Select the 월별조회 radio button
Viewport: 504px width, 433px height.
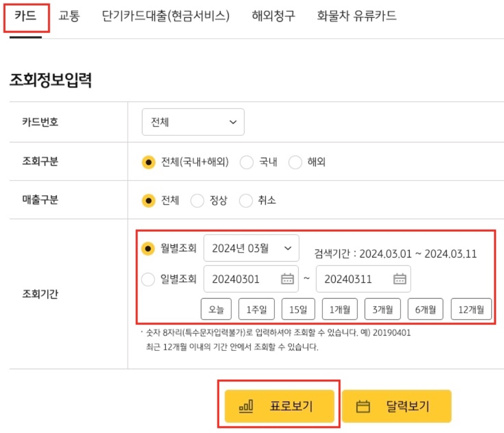tap(148, 248)
